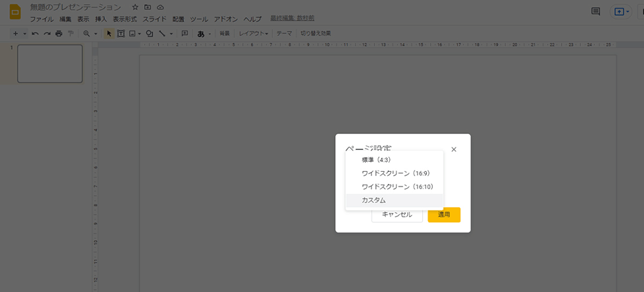The height and width of the screenshot is (292, 644).
Task: Redo last action
Action: pos(47,34)
